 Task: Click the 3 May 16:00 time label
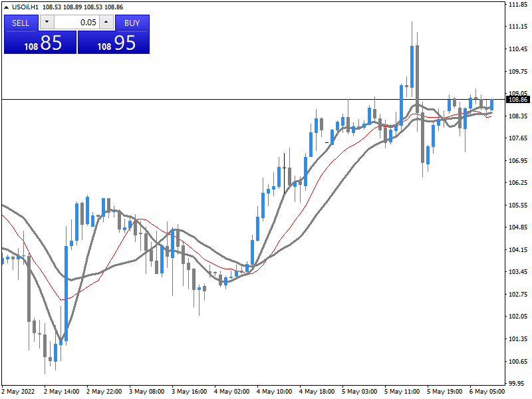coord(190,391)
